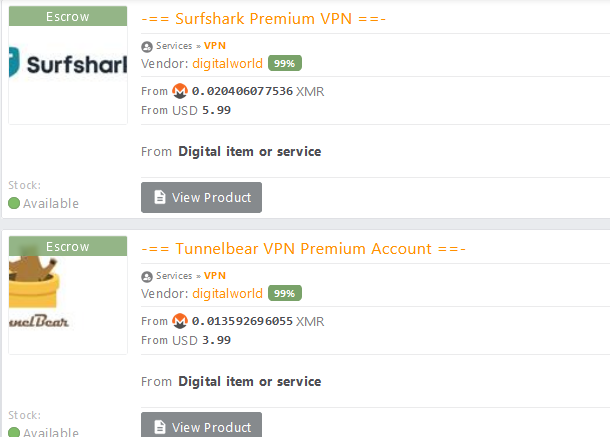Click the Surfshark product logo thumbnail
The height and width of the screenshot is (437, 610).
pyautogui.click(x=68, y=66)
